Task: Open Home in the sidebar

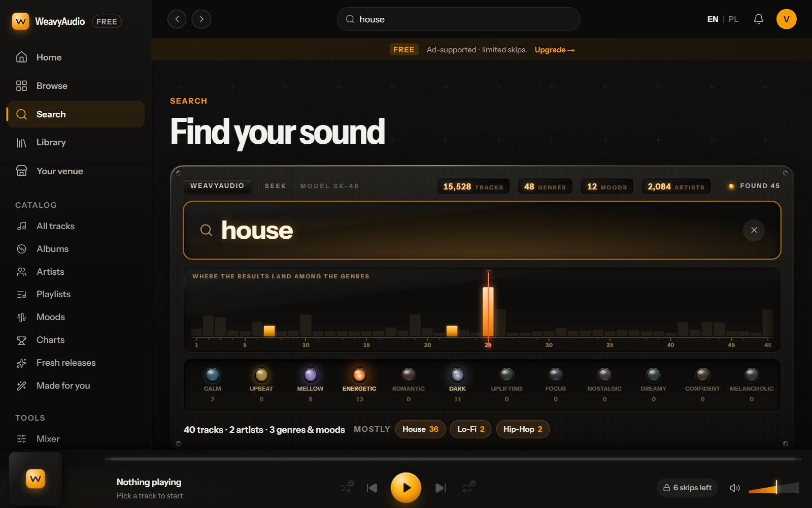Action: pos(76,57)
